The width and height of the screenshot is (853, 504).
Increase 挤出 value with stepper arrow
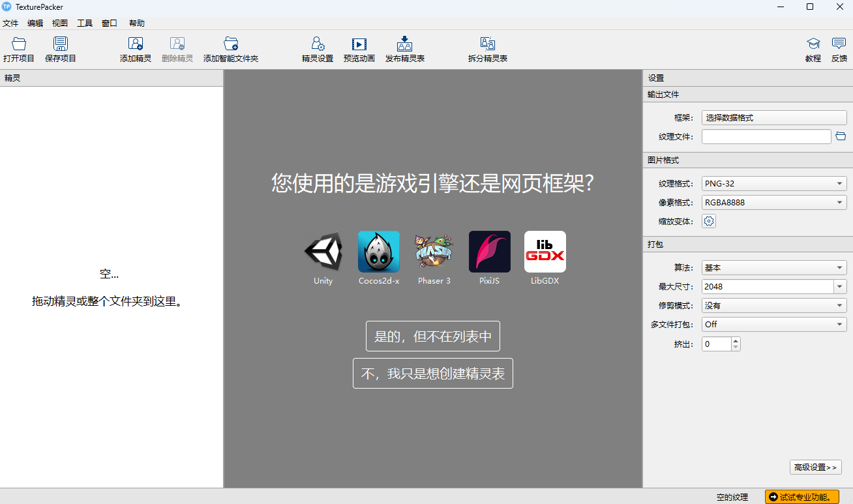click(x=736, y=340)
